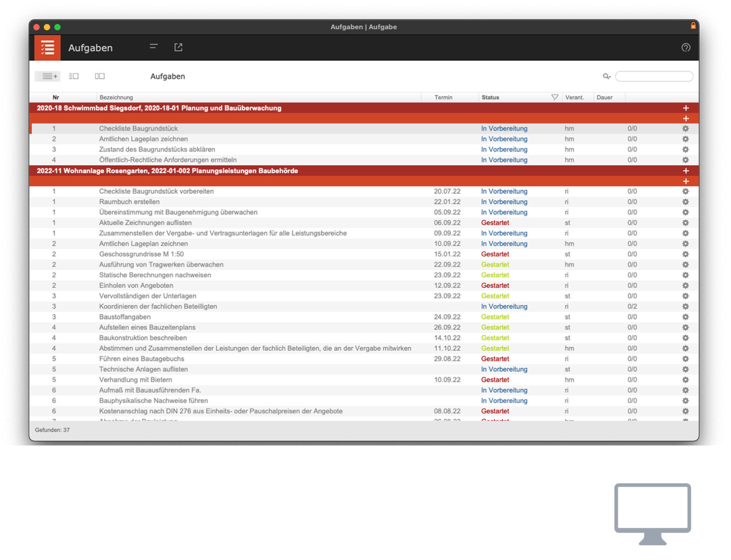Click responsible 'st' of Technische Anlagen auflisten
731x560 pixels.
[567, 369]
